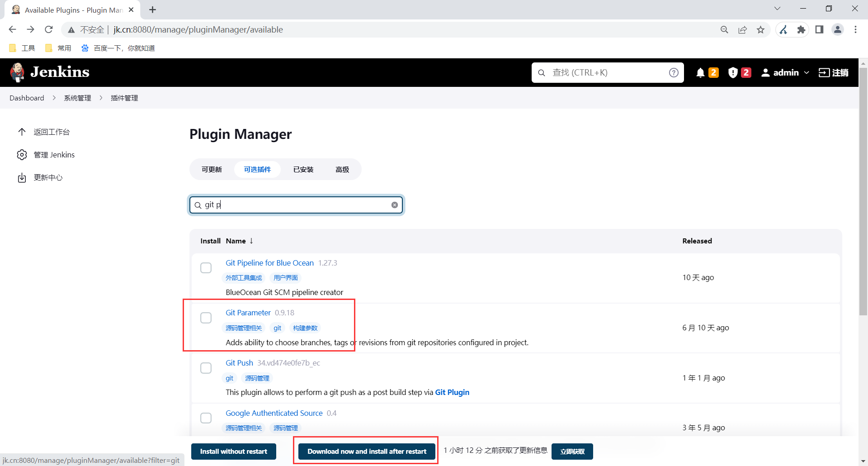Click 立即获取 check now button
Viewport: 868px width, 466px height.
pyautogui.click(x=572, y=452)
